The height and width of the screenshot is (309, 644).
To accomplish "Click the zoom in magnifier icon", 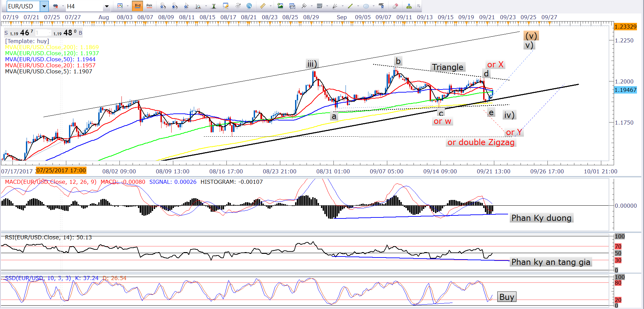I will (163, 6).
